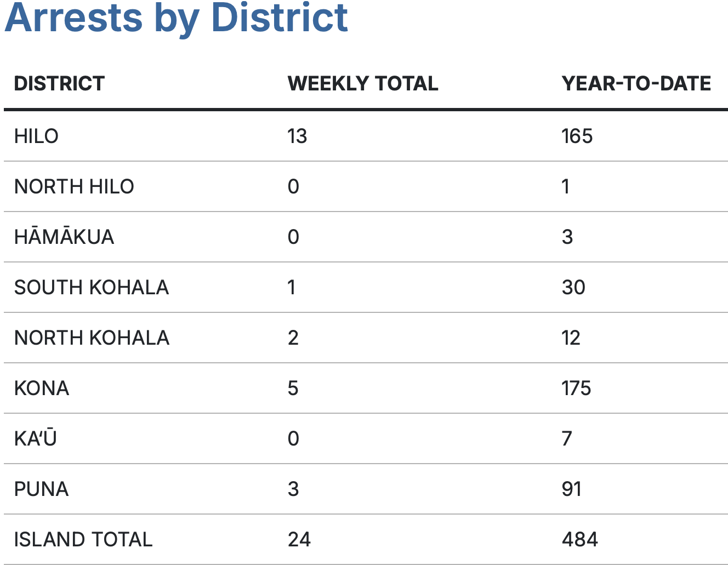Viewport: 728px width, 565px height.
Task: Click Puna's year-to-date value 91
Action: click(x=572, y=489)
